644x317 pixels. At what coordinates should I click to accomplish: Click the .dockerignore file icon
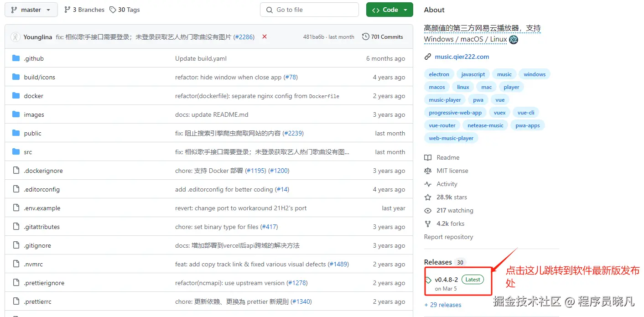[16, 171]
